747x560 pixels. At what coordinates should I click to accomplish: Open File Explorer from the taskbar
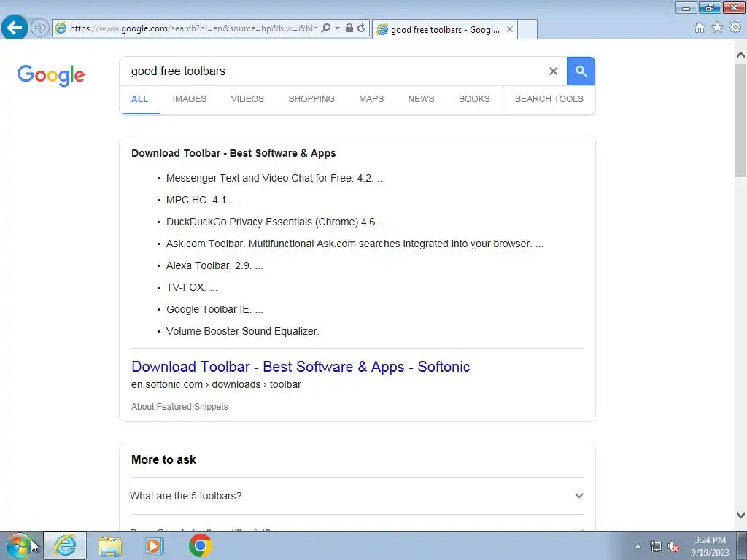pos(110,546)
